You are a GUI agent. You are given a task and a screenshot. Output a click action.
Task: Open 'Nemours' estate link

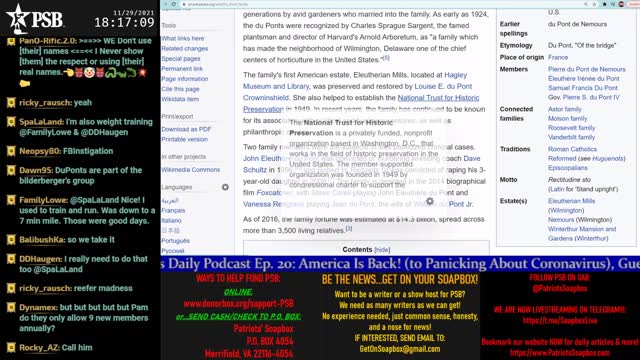pyautogui.click(x=561, y=220)
